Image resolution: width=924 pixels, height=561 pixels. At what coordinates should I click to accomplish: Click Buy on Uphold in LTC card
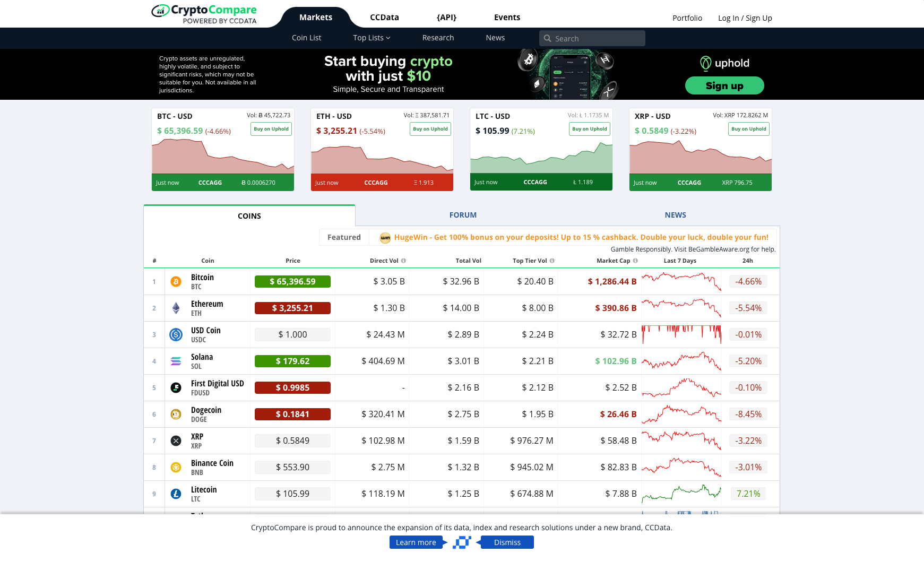pos(590,129)
